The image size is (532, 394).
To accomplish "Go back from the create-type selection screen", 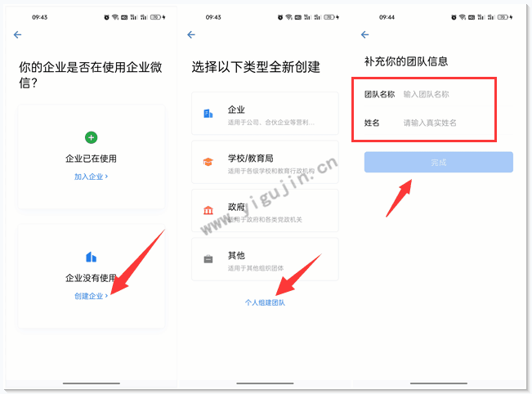I will pos(191,34).
